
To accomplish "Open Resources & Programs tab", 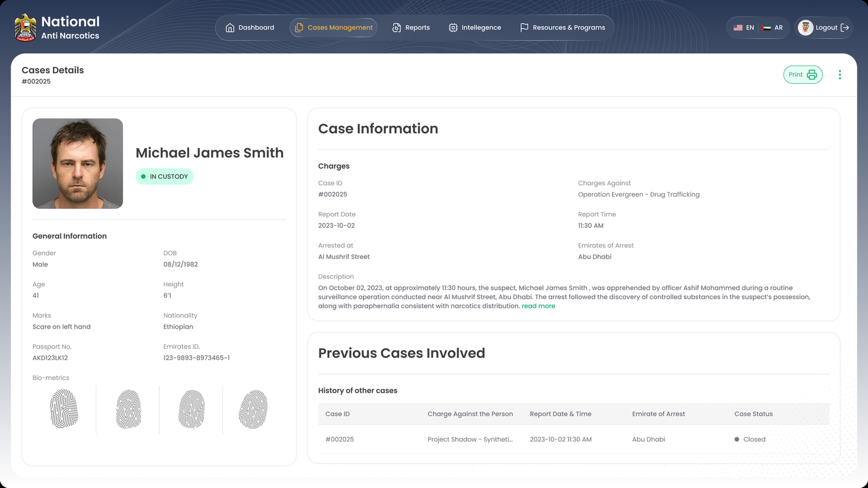I will click(563, 28).
